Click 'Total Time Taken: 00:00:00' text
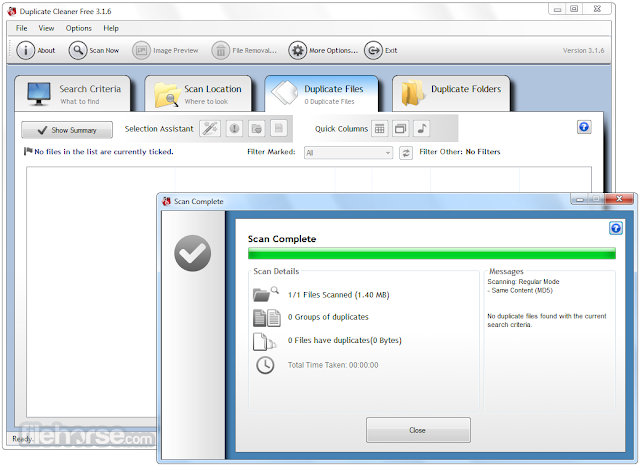 pos(333,365)
